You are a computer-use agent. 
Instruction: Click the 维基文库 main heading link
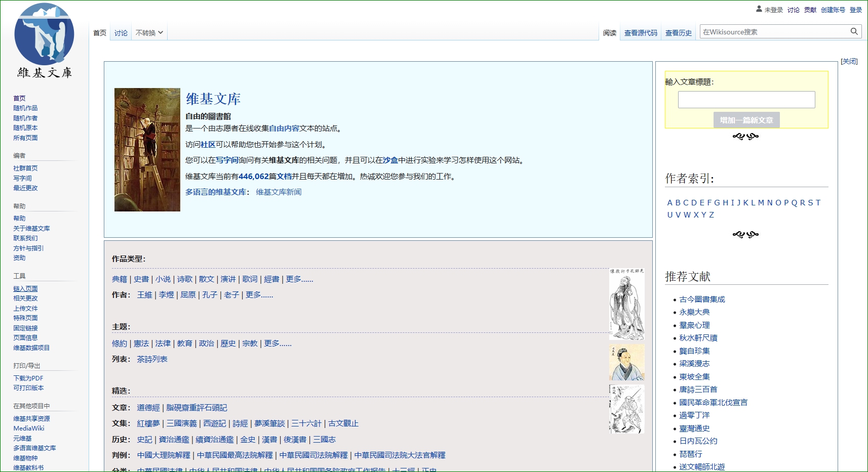[x=213, y=99]
